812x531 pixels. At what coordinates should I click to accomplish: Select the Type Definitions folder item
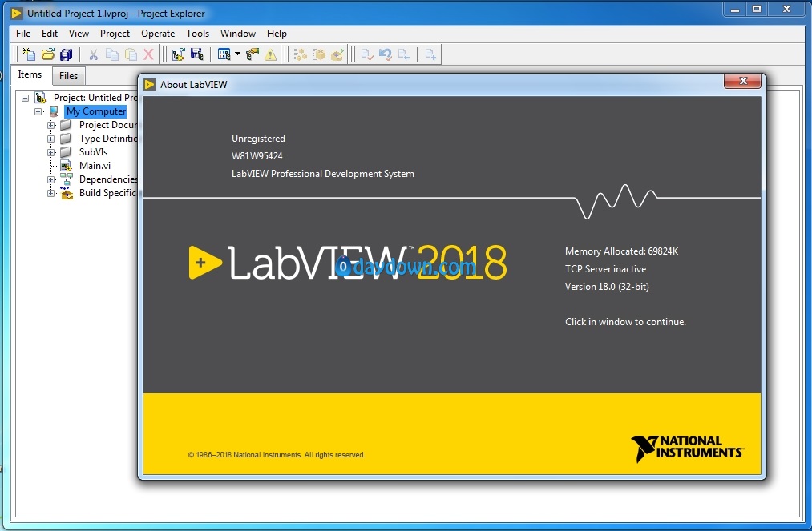point(108,139)
